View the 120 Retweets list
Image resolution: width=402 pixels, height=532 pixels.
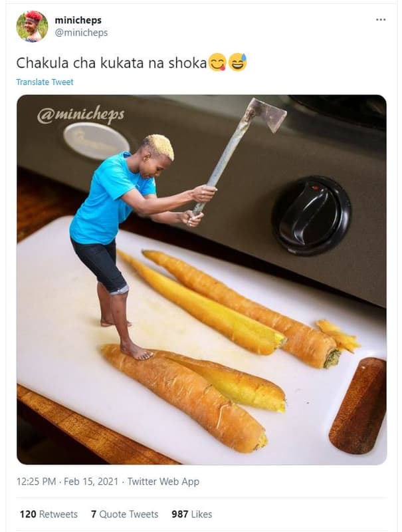49,514
